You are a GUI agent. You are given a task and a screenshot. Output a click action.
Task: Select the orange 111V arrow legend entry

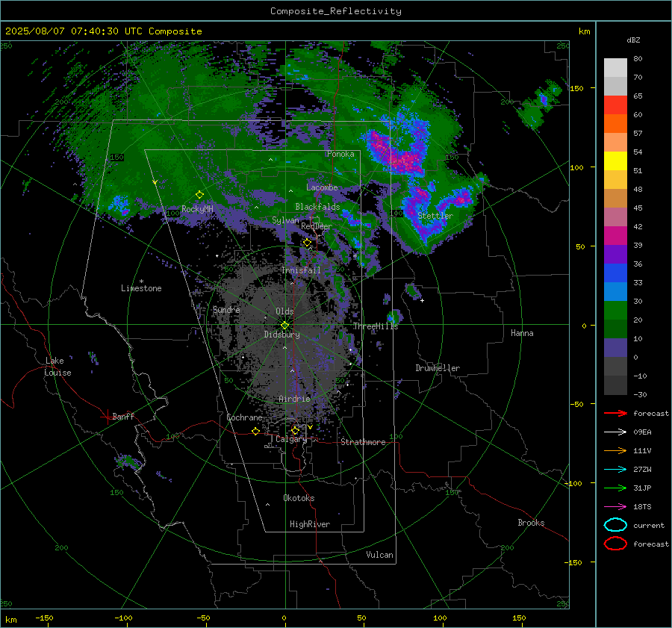click(x=615, y=450)
